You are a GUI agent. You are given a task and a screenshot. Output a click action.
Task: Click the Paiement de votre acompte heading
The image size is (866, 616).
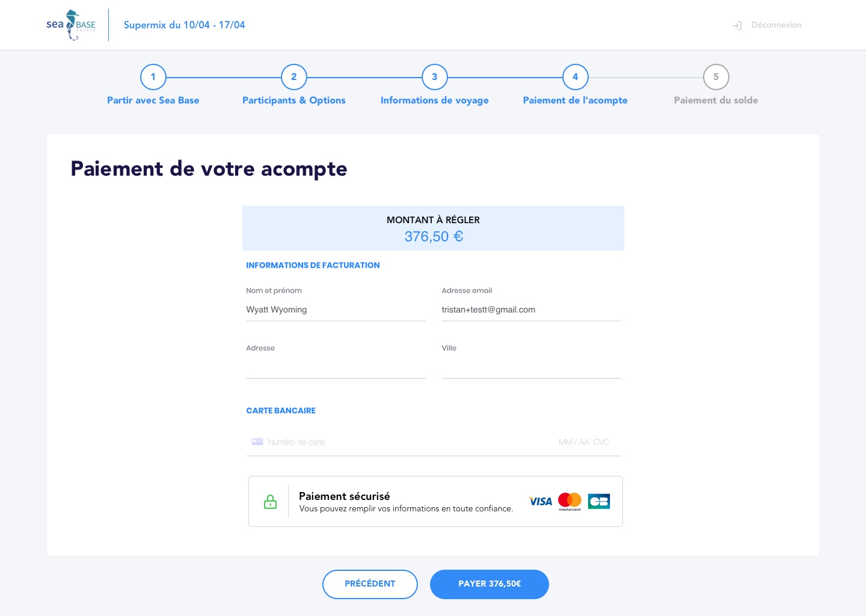pos(209,169)
